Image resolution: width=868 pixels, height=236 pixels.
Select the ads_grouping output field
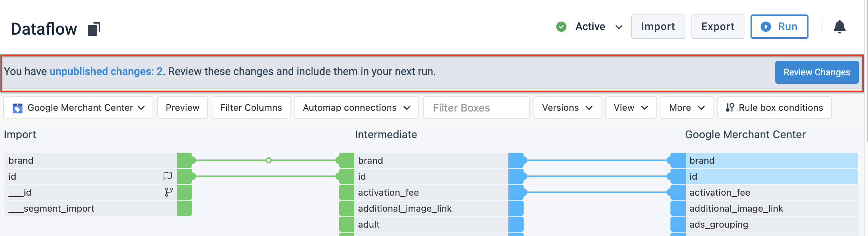click(772, 224)
